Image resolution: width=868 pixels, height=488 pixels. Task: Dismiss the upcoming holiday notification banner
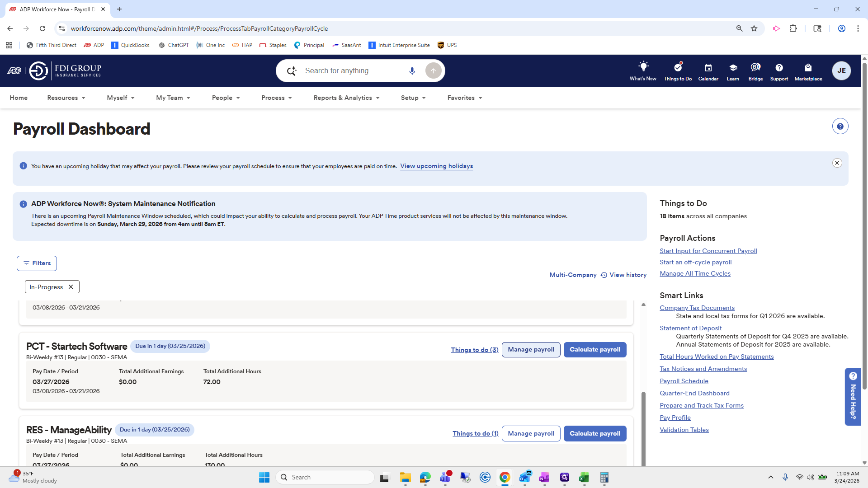click(x=837, y=163)
